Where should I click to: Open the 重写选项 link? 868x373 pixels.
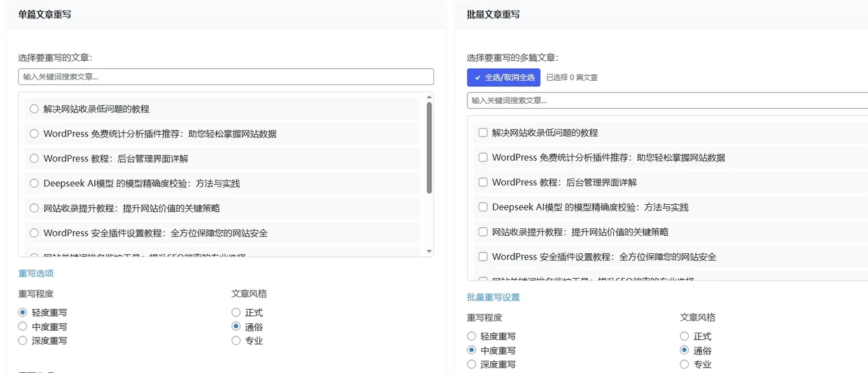[x=36, y=273]
